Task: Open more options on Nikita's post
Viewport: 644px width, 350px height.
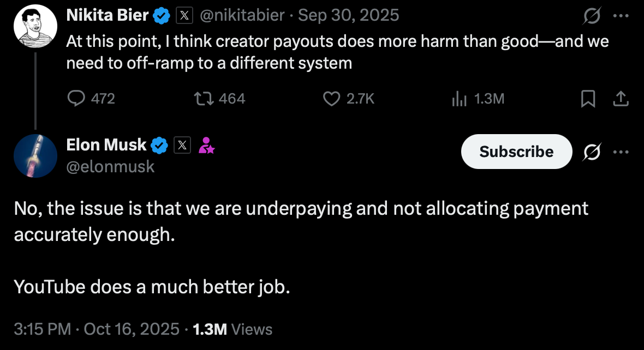Action: [x=621, y=16]
